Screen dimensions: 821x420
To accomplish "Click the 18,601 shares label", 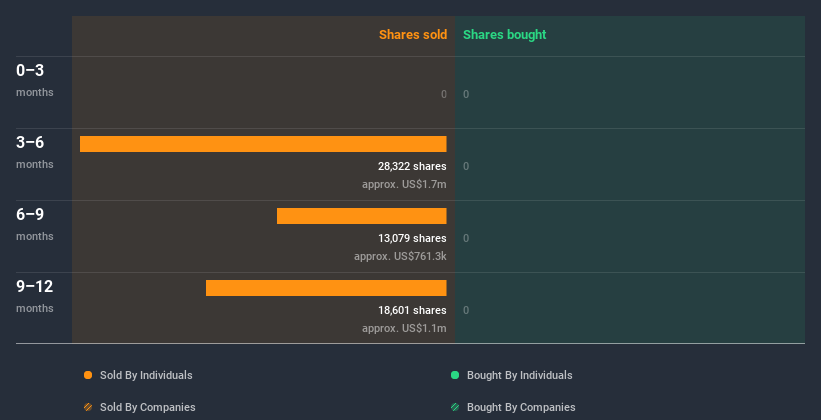I will [412, 310].
